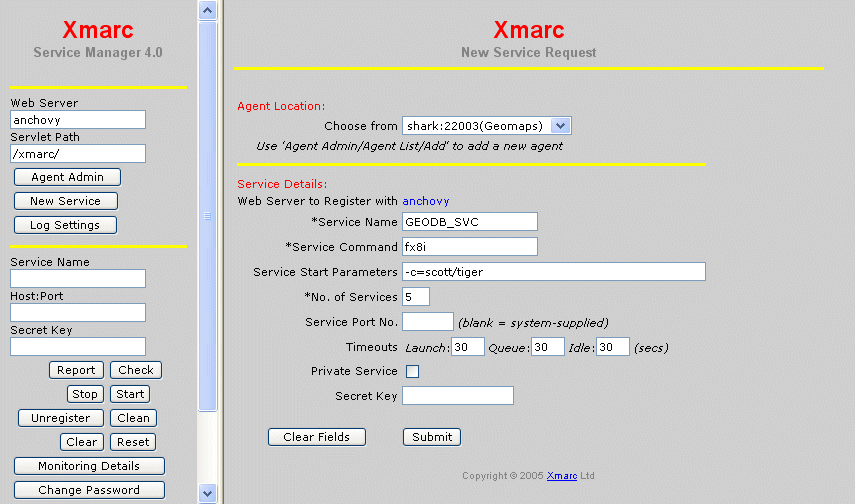
Task: Click the 'Service Details:' heading
Action: click(x=282, y=184)
